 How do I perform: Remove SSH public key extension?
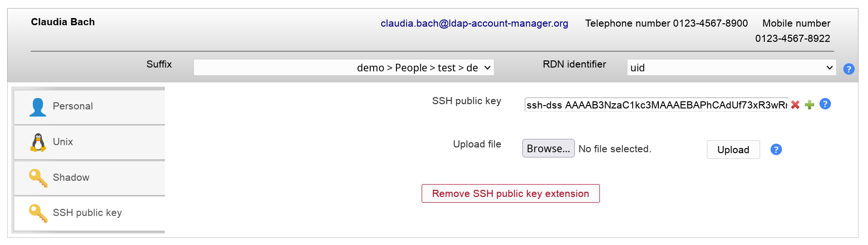511,194
